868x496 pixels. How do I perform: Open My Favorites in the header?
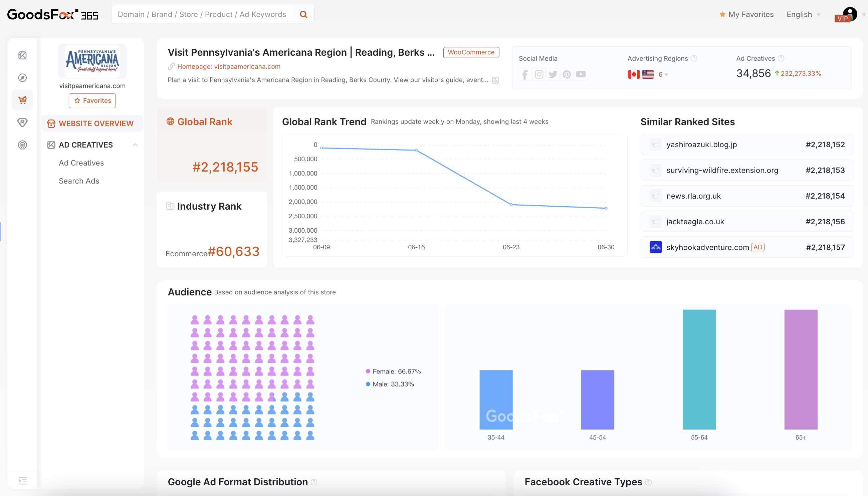pos(746,14)
